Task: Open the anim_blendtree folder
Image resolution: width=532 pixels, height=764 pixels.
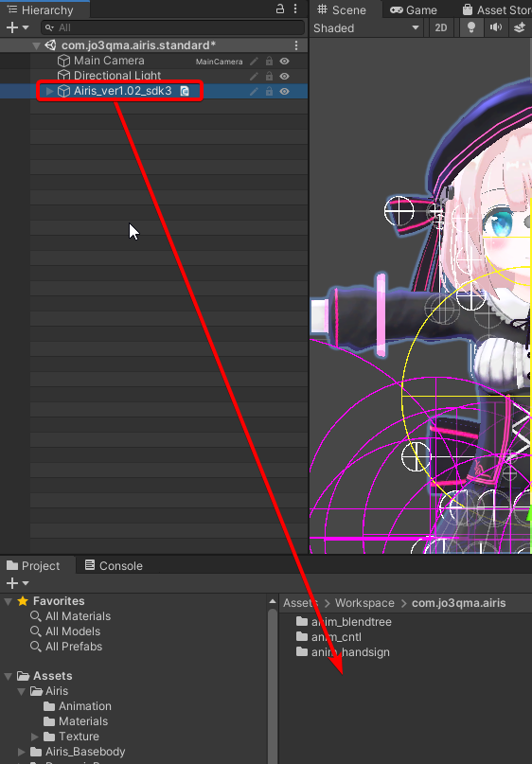Action: point(351,622)
